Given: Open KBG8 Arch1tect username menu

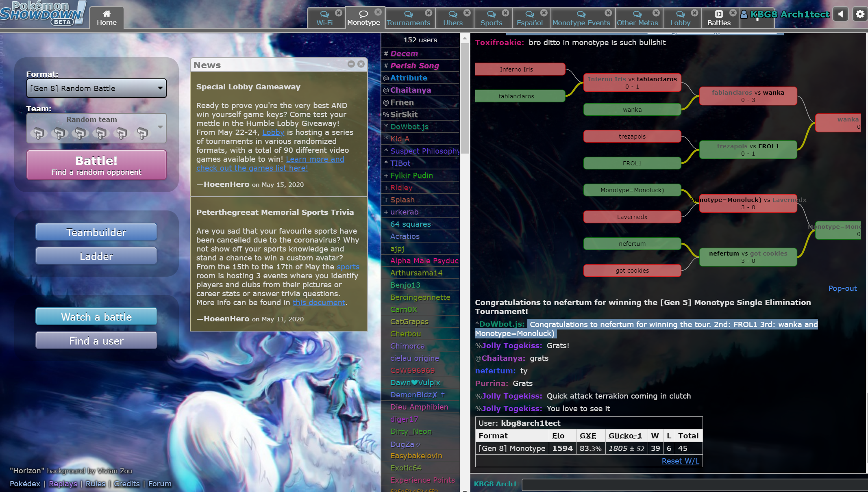Looking at the screenshot, I should (x=785, y=14).
